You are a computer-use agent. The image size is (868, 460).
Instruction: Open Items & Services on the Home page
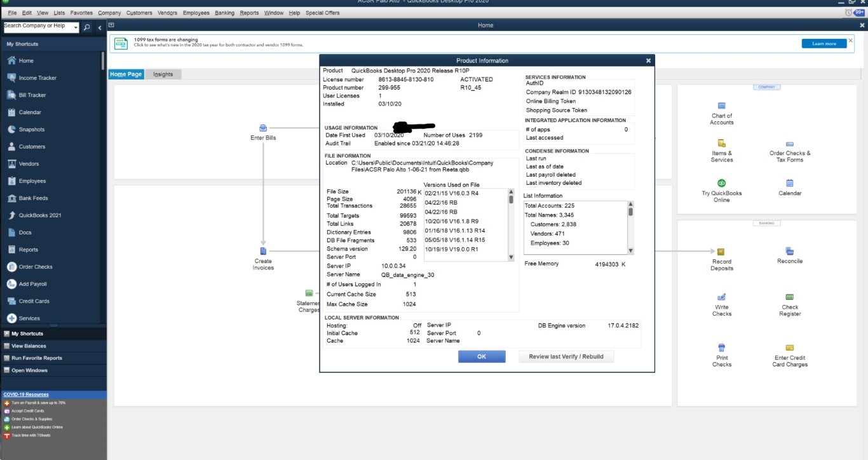(x=721, y=144)
